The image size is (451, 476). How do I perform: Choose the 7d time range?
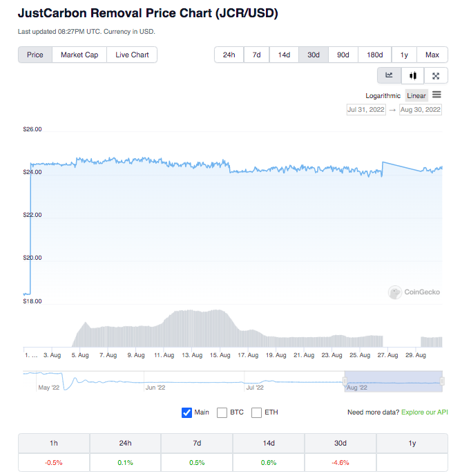point(256,55)
